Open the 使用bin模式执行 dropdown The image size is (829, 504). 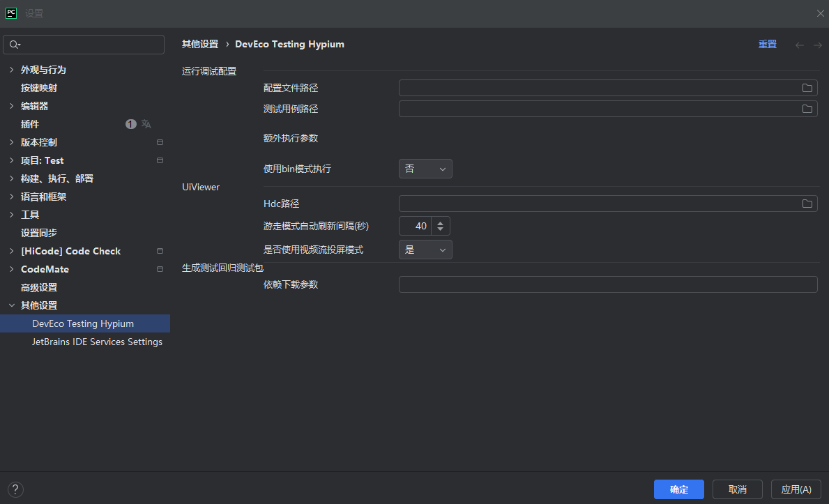[425, 169]
